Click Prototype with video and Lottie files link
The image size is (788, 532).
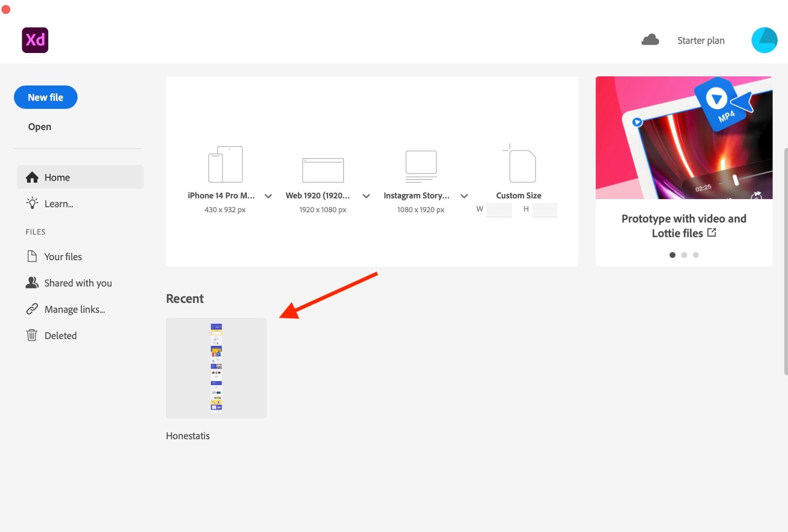[x=684, y=226]
